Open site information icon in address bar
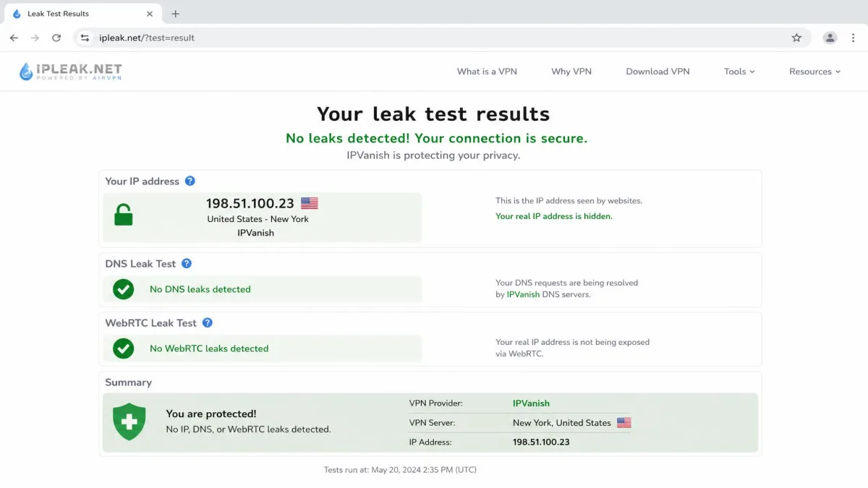Viewport: 868px width, 488px height. click(85, 38)
